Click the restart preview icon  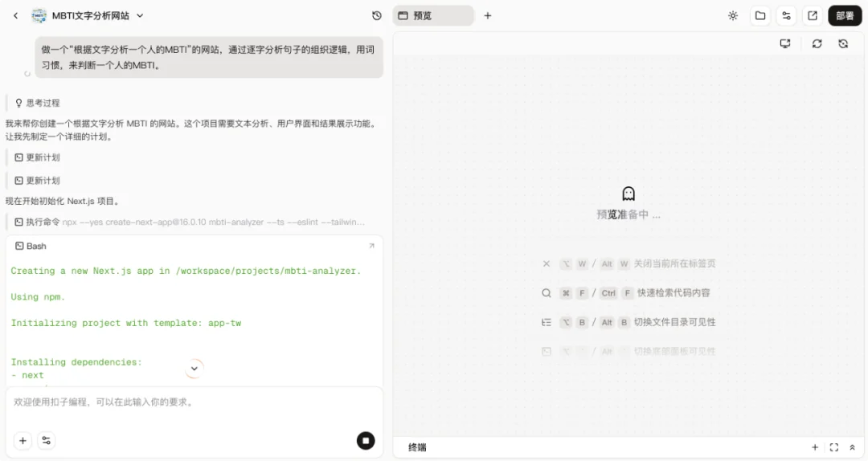pos(843,43)
